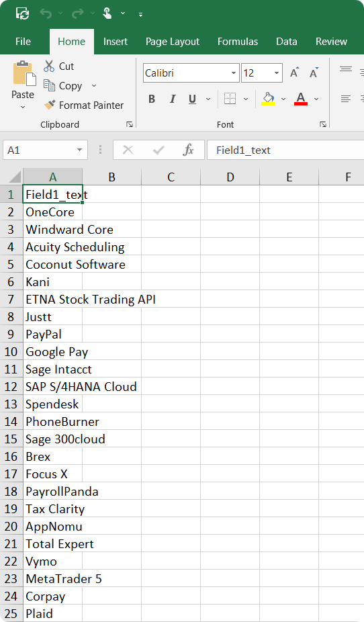
Task: Select cell containing OneCore
Action: (53, 212)
